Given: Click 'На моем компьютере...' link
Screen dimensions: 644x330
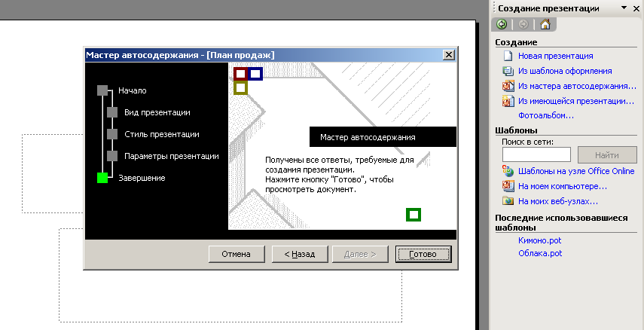Looking at the screenshot, I should pyautogui.click(x=562, y=186).
